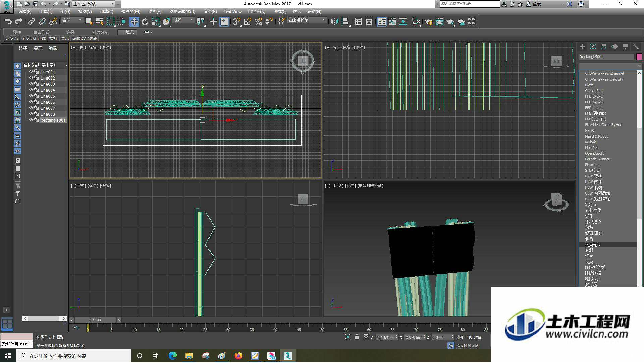Open the Schematic View icon

pos(403,22)
